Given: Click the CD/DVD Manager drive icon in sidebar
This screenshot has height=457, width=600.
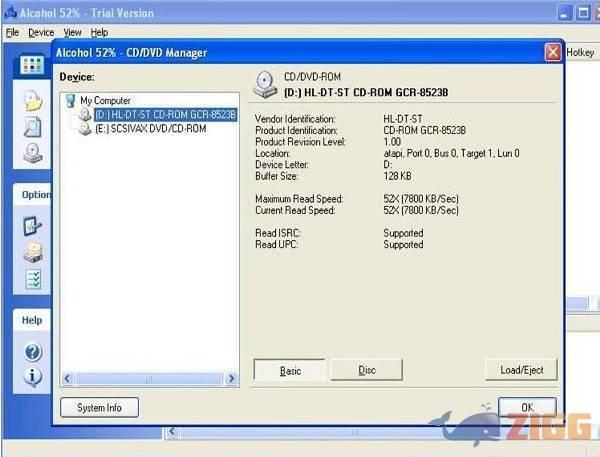Looking at the screenshot, I should [32, 154].
